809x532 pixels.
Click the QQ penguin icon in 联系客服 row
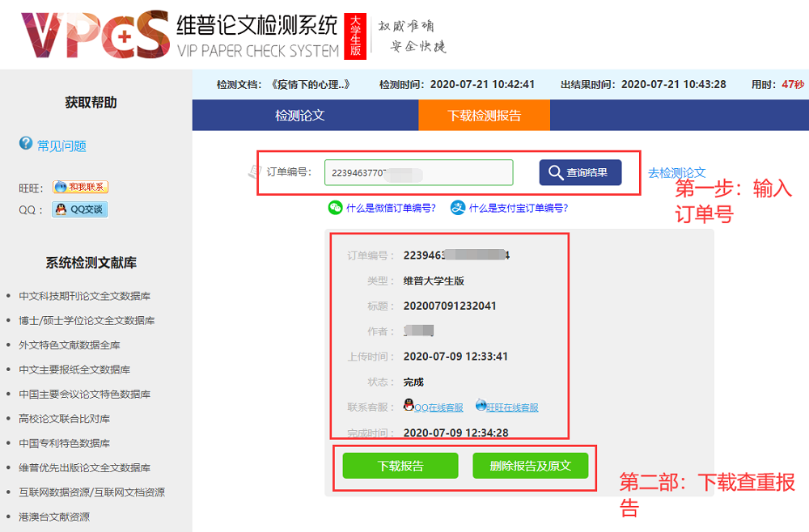pos(409,405)
